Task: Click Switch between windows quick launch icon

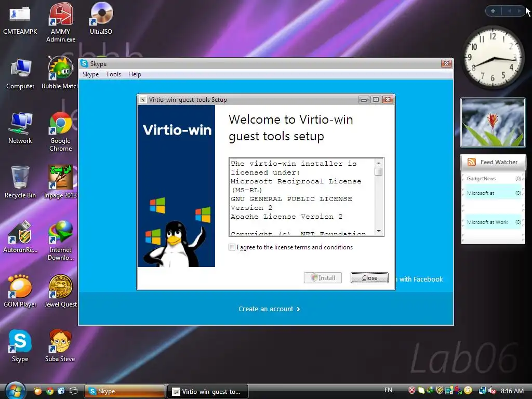Action: coord(73,391)
